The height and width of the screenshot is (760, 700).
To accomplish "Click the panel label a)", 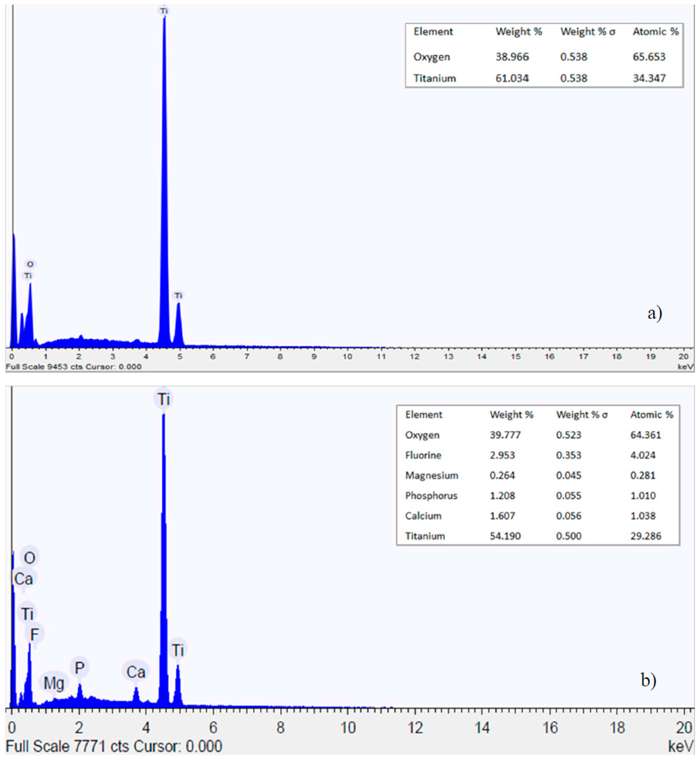I will click(x=655, y=313).
